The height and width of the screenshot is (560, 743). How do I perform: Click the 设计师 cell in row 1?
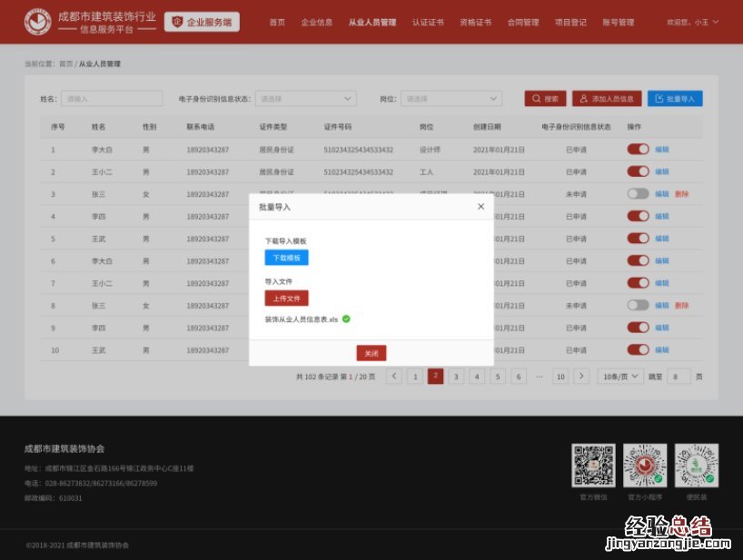coord(430,150)
